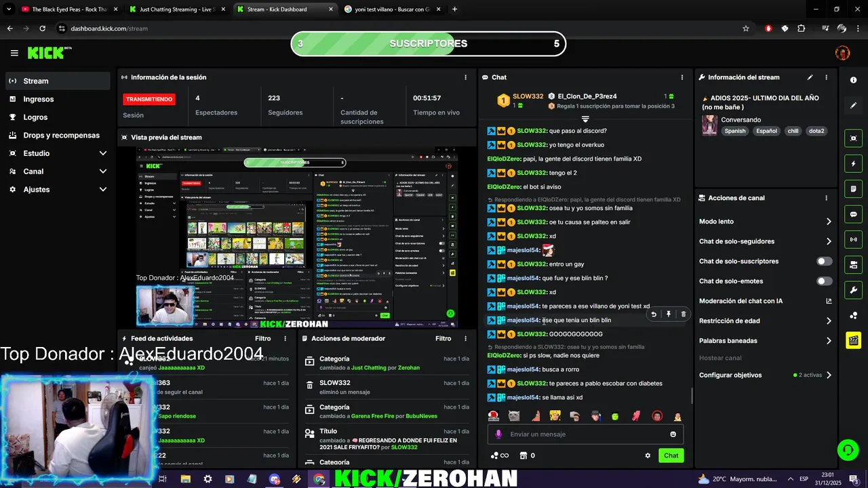Image resolution: width=868 pixels, height=488 pixels.
Task: Click the document page icon in the right rail
Action: tap(853, 188)
